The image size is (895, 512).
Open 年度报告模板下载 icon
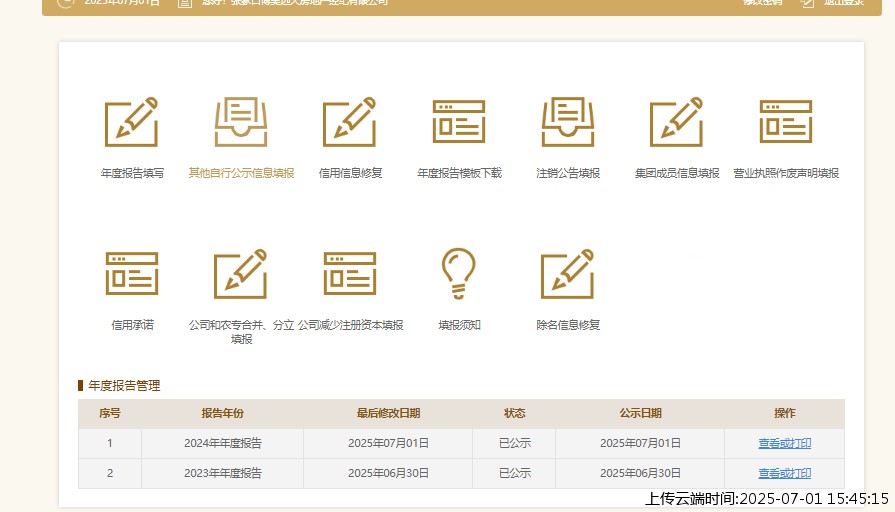coord(459,122)
